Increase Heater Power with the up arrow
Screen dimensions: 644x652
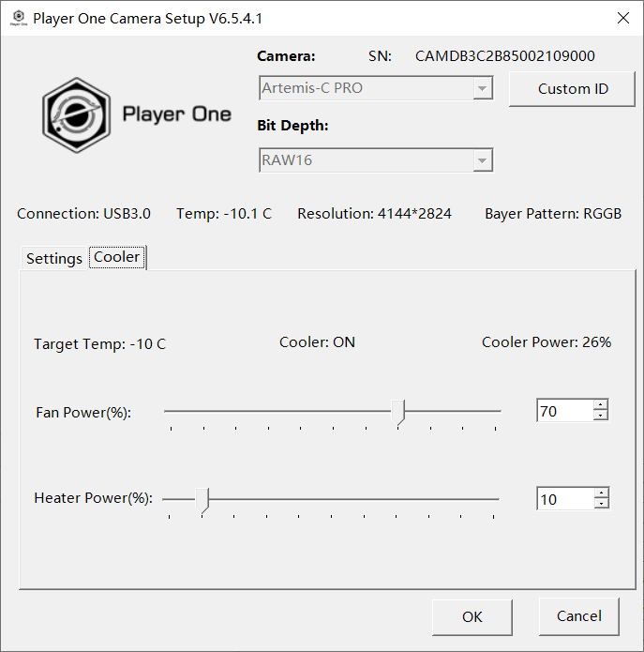(601, 493)
